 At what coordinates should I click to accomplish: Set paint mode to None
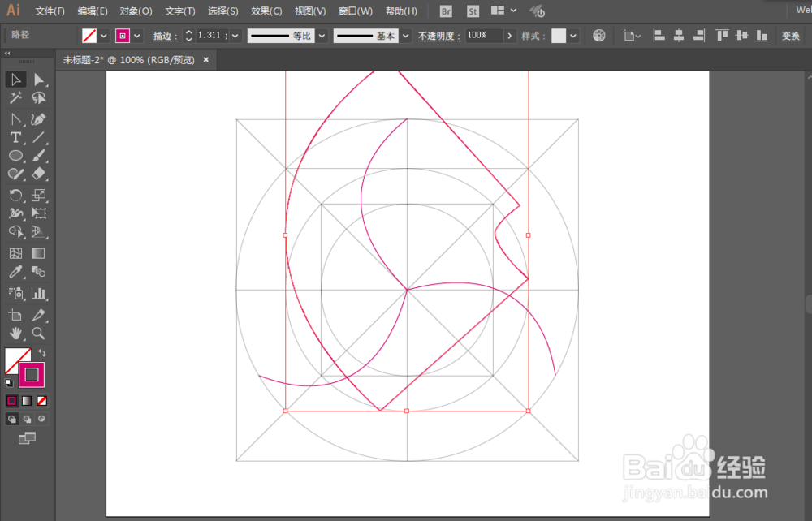click(42, 400)
